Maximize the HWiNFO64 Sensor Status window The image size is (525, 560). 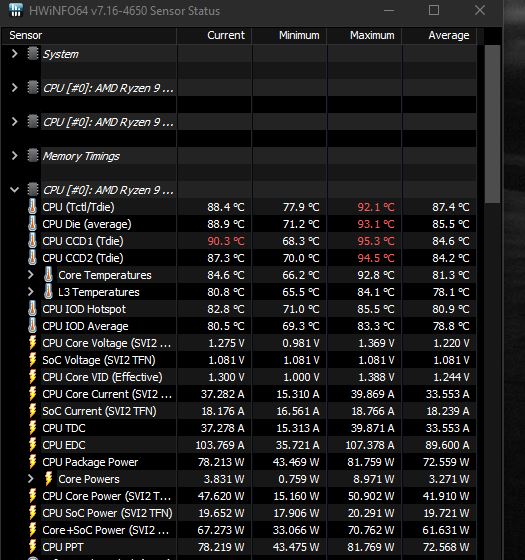click(434, 10)
